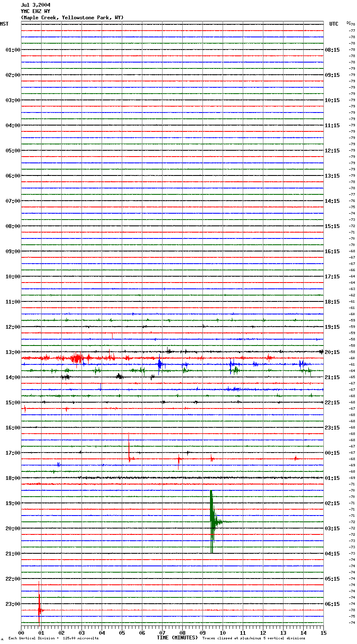357x644 pixels.
Task: Click the date header 'Jul 3,2004'
Action: [x=36, y=5]
